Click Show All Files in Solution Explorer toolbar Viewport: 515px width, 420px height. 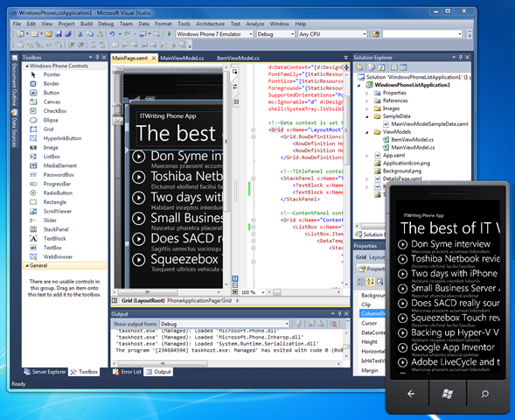[372, 67]
